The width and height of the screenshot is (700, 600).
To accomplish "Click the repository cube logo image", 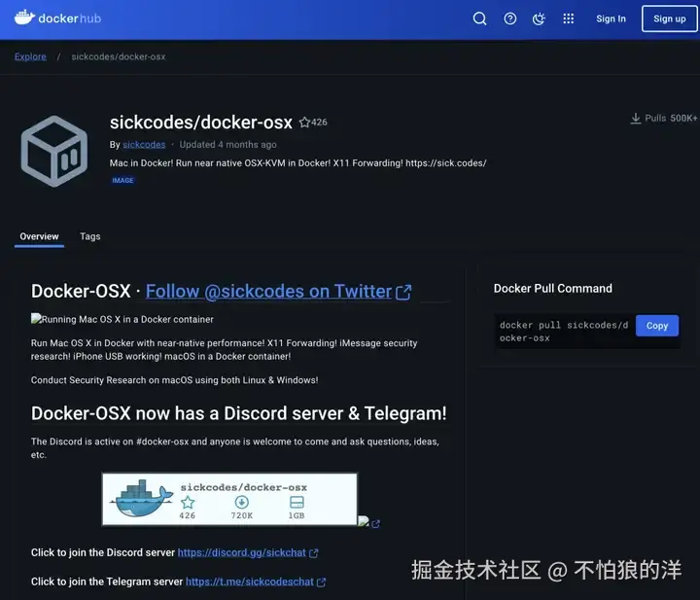I will [x=54, y=151].
